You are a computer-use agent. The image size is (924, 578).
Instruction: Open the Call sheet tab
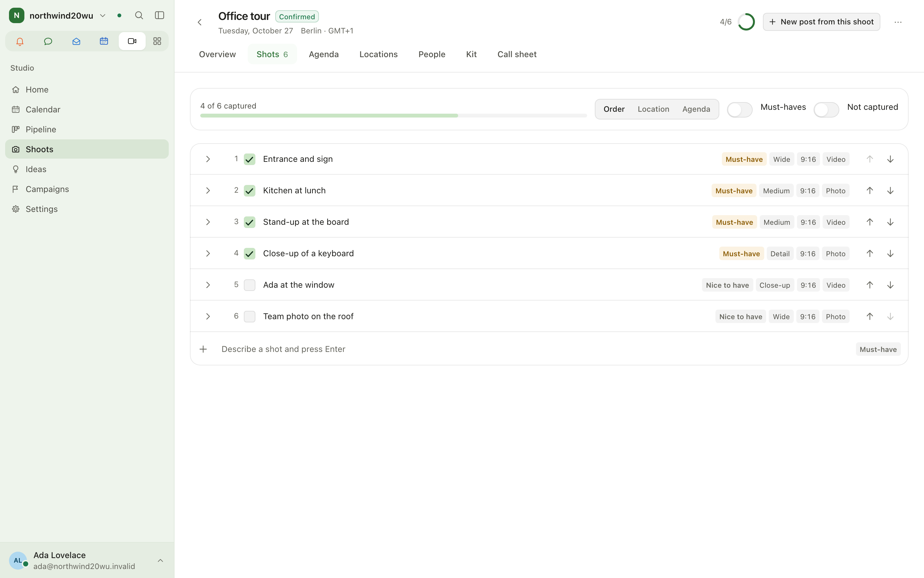[517, 54]
